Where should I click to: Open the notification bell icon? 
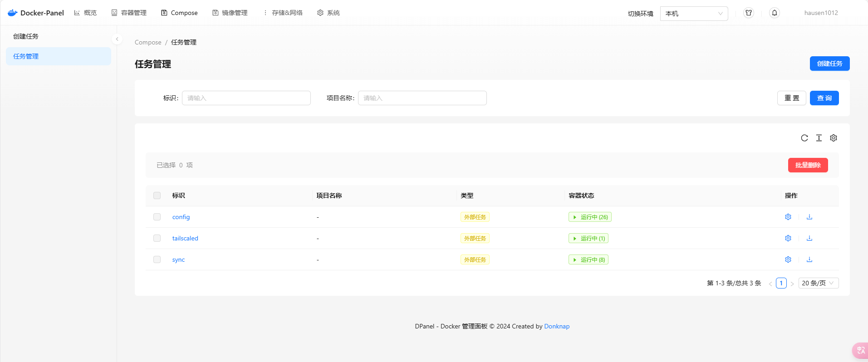[775, 13]
